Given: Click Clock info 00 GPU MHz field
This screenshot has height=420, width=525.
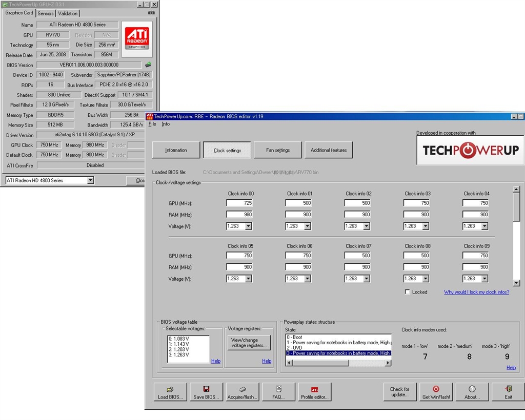Looking at the screenshot, I should [x=239, y=203].
